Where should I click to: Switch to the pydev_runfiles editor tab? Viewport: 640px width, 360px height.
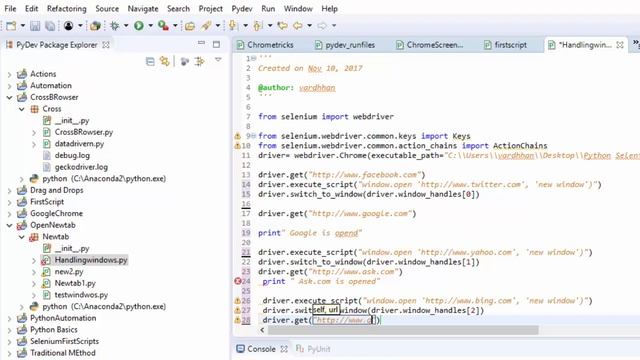click(345, 45)
